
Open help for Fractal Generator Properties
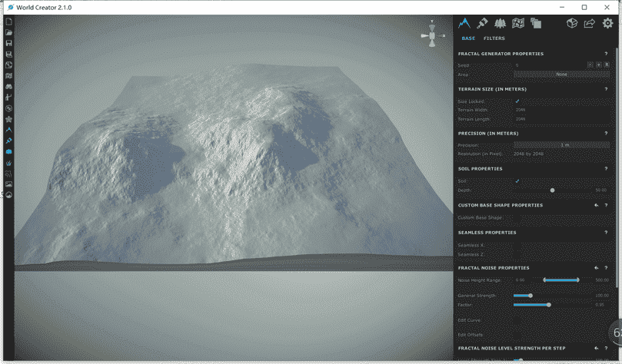[606, 54]
